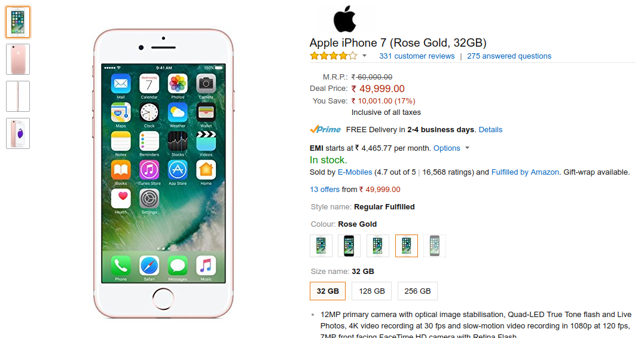Select the black colour variant swatch
Image resolution: width=644 pixels, height=338 pixels.
tap(349, 246)
